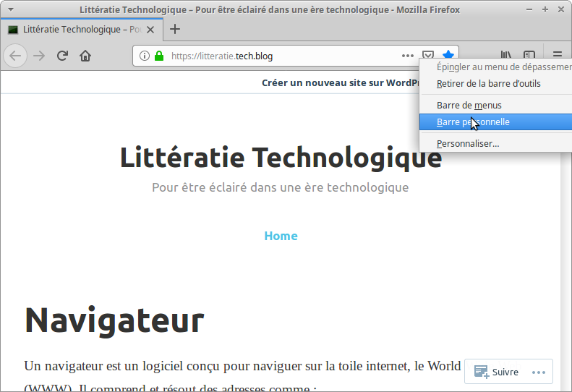Save page to Pocket icon
Viewport: 572px width, 392px height.
[x=428, y=56]
